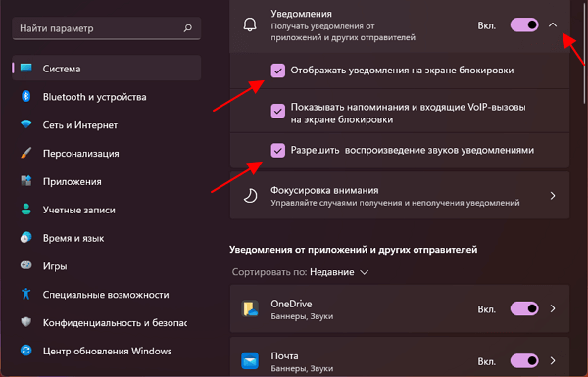Click 'Баннеры, Звуки' under OneDrive
Image resolution: width=588 pixels, height=377 pixels.
[302, 316]
